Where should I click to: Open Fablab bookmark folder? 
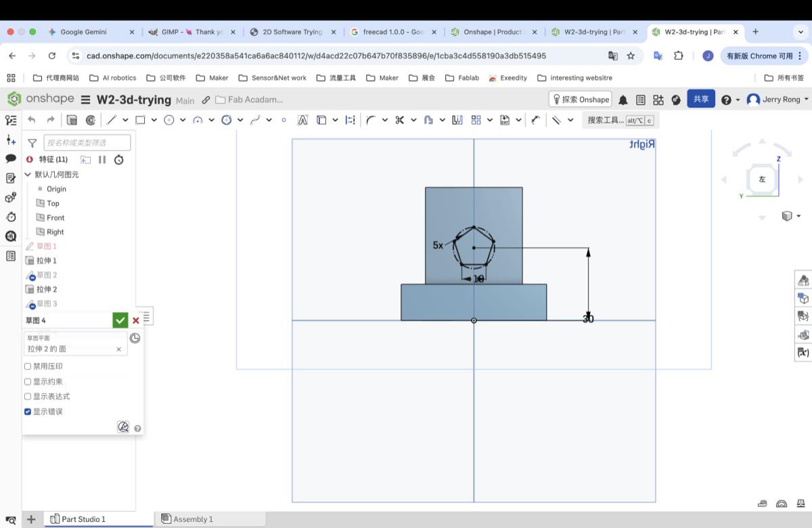click(462, 78)
